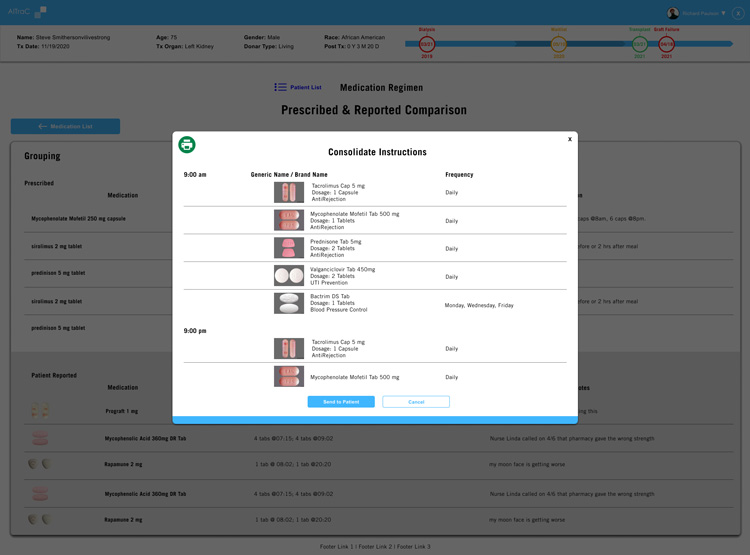This screenshot has height=555, width=750.
Task: Select 'Mycophenolate Mofetil 250 mg capsule' prescribed row
Action: tap(78, 219)
